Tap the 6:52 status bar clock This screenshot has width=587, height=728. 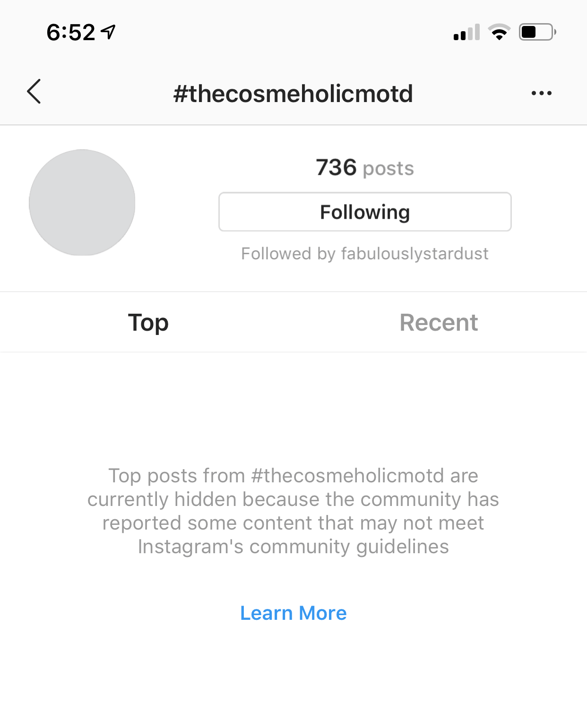click(71, 33)
